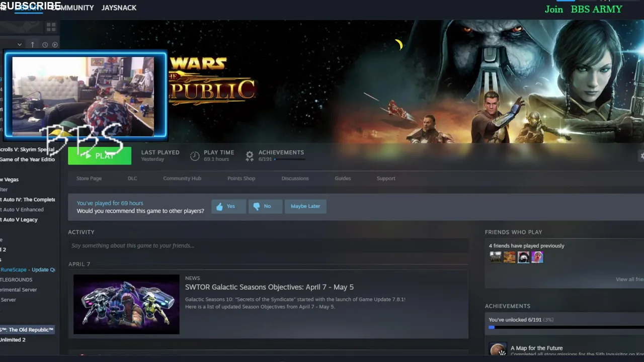The height and width of the screenshot is (362, 644).
Task: Select the Unlimited 2 library entry
Action: coord(13,340)
